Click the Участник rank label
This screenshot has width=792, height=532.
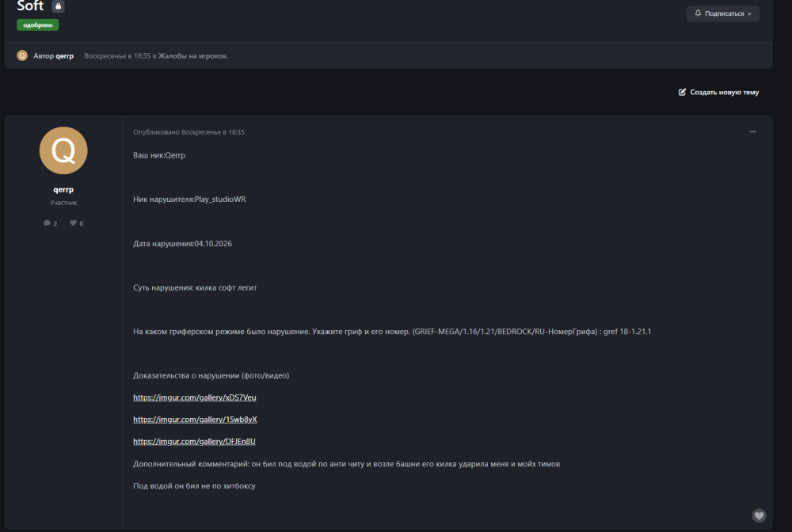tap(63, 203)
